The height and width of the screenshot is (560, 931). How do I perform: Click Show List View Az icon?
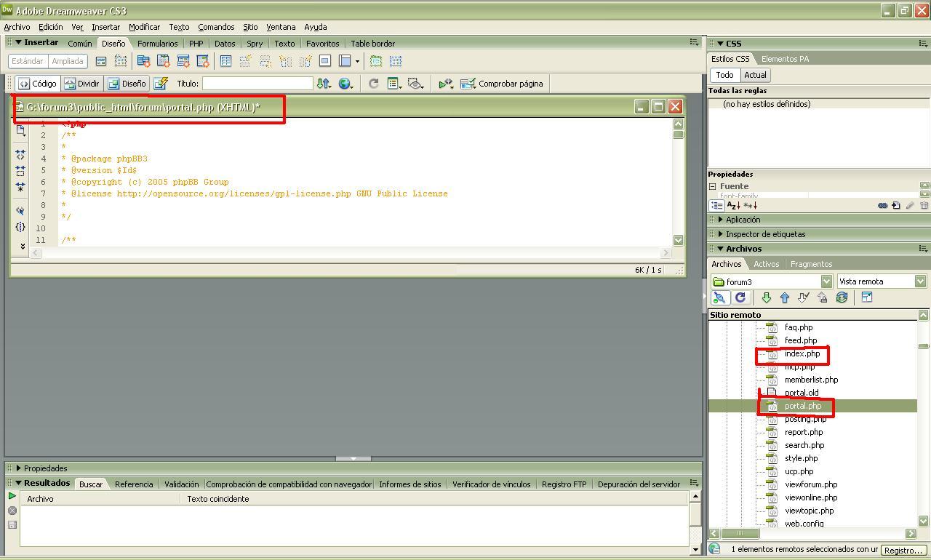click(733, 206)
